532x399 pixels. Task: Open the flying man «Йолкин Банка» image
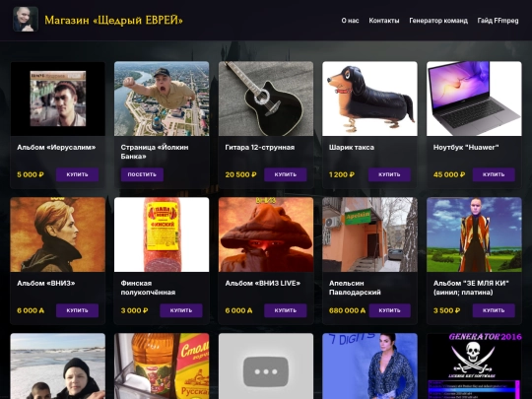click(x=162, y=99)
